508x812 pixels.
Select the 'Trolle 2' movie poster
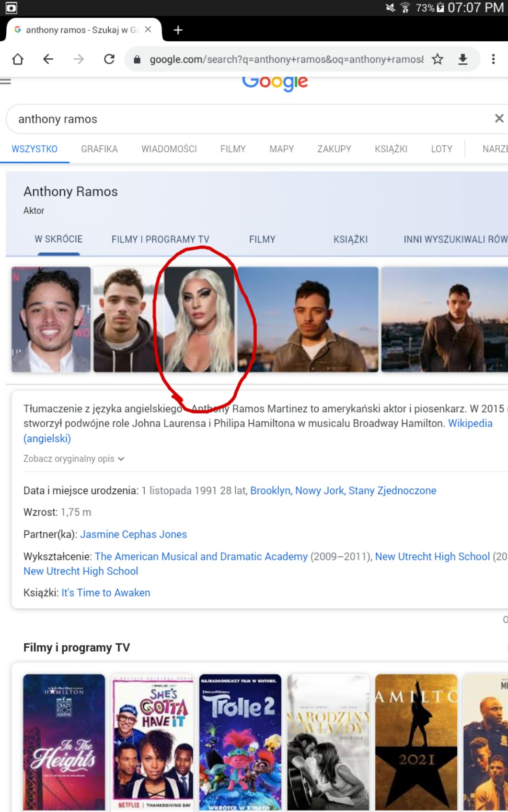240,742
